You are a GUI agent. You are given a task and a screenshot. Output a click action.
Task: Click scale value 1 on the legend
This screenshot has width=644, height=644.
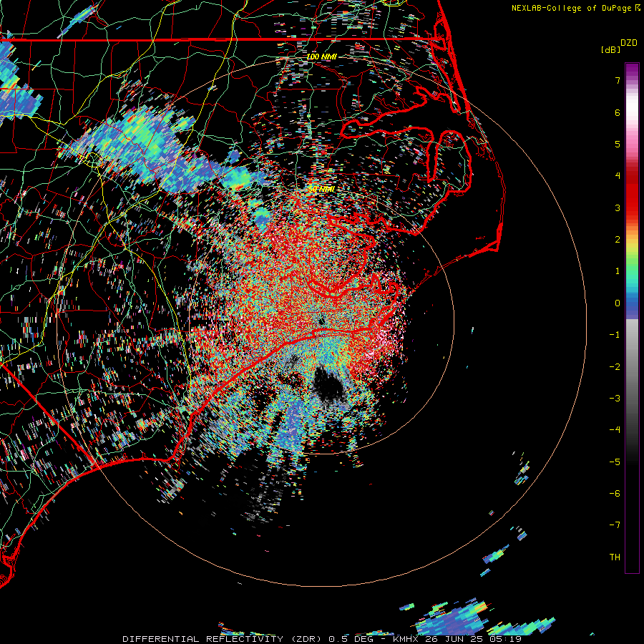618,271
